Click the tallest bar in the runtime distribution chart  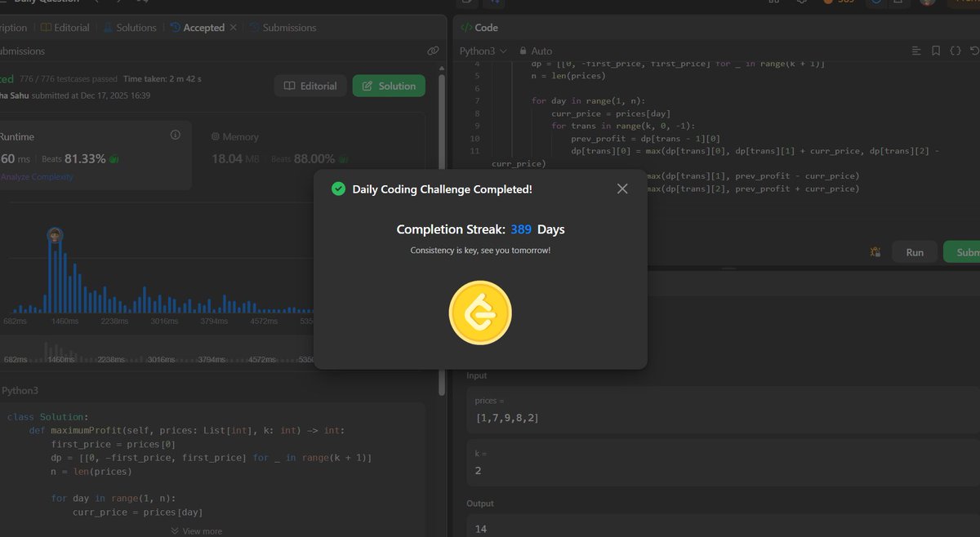point(49,277)
